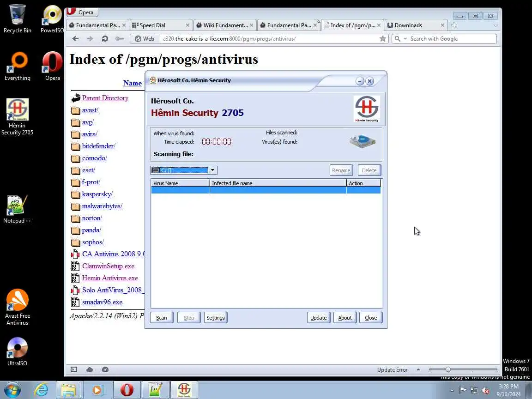This screenshot has width=532, height=399.
Task: Open the bitdefender/ folder link
Action: tap(99, 146)
